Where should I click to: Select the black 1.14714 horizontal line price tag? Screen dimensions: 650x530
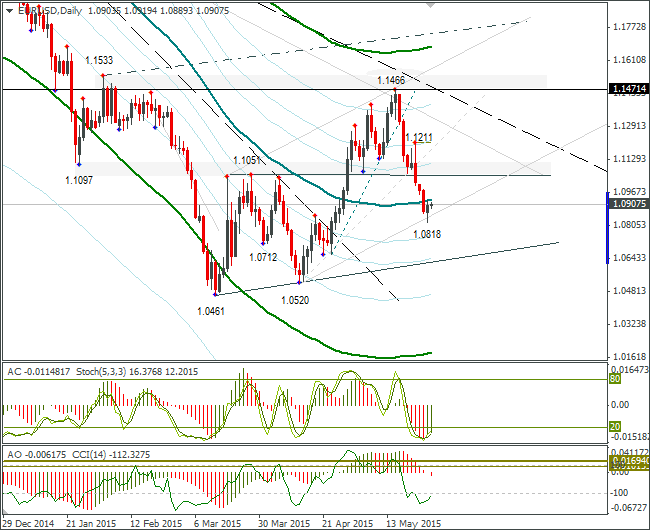(x=628, y=89)
